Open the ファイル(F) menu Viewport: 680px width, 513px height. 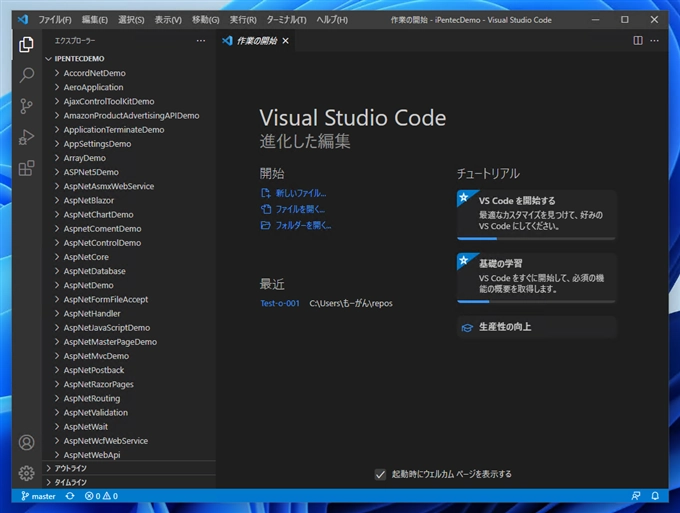(x=55, y=20)
